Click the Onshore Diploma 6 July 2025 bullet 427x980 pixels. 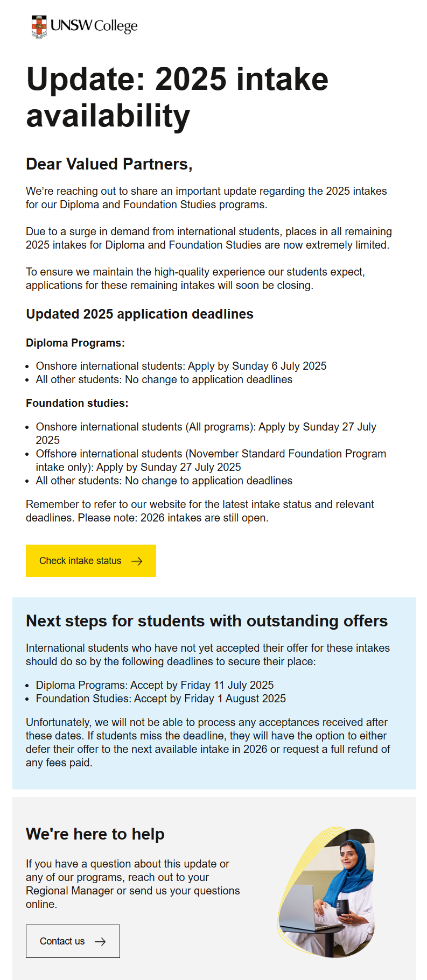(181, 366)
